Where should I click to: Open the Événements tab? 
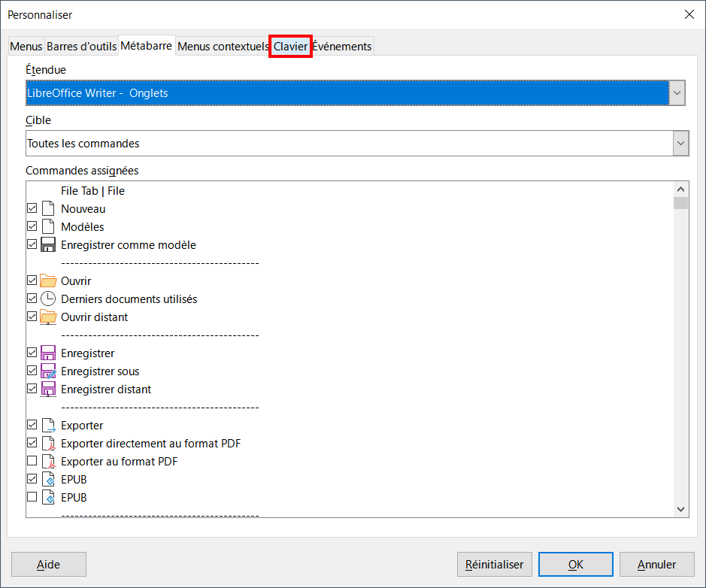pos(342,47)
